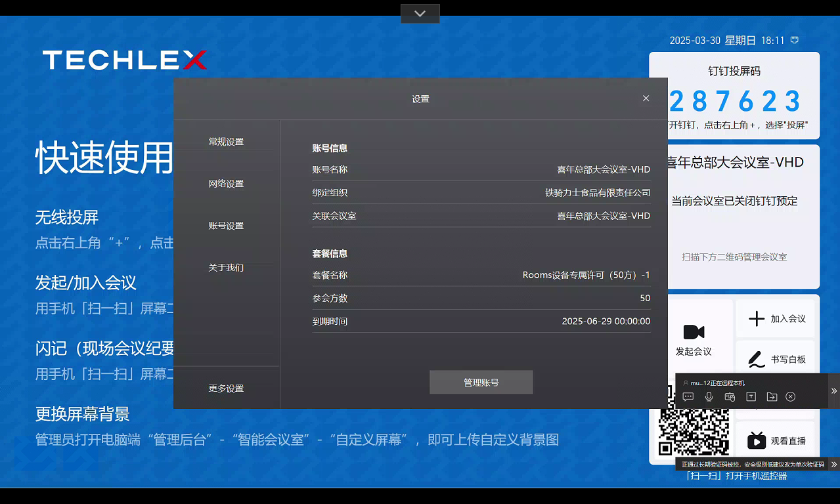
Task: Click the 参会方数 value 50
Action: [x=645, y=298]
